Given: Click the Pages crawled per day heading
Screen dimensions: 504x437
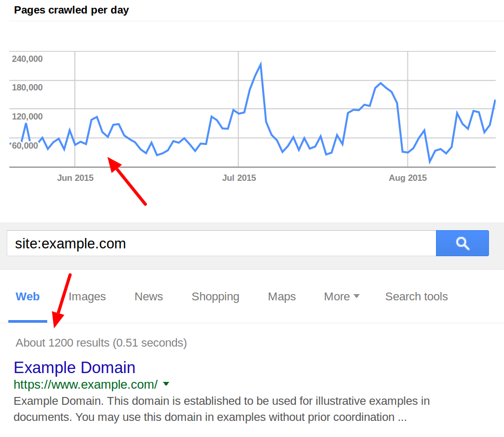Looking at the screenshot, I should point(71,10).
